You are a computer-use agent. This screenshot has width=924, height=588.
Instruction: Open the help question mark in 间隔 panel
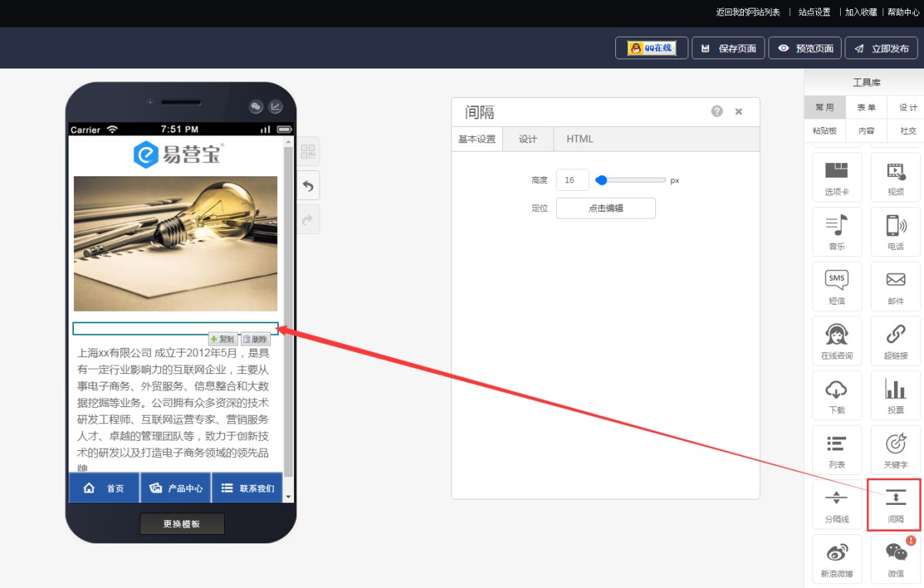coord(717,112)
